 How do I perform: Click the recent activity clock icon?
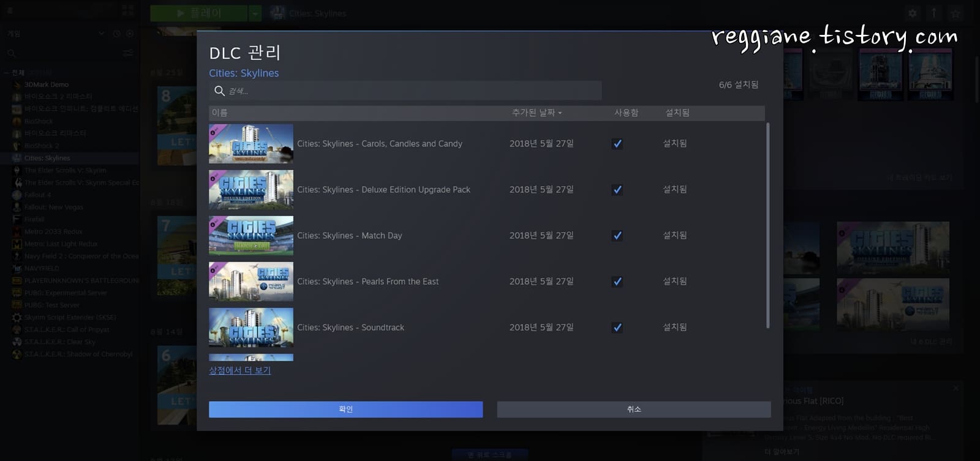tap(116, 34)
